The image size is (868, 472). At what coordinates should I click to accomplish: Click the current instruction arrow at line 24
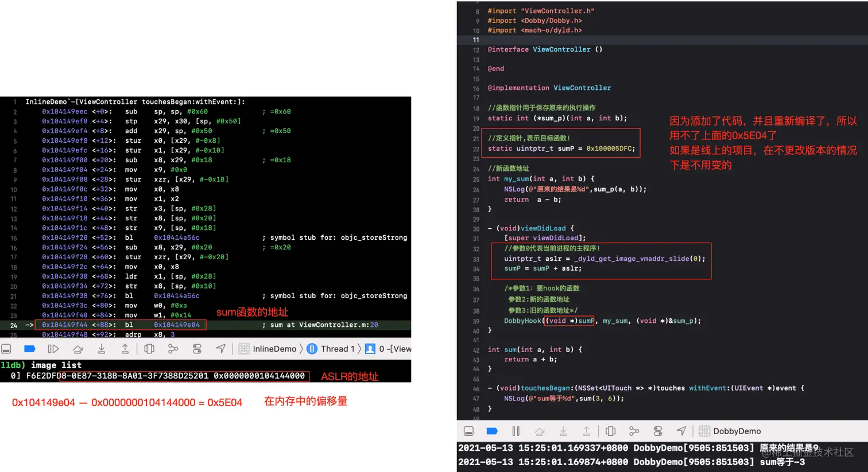click(x=29, y=325)
